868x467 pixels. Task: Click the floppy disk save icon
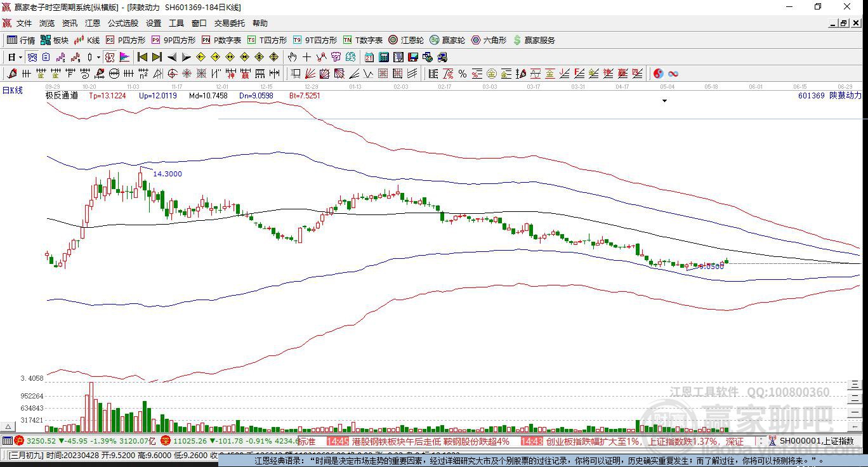pyautogui.click(x=412, y=57)
